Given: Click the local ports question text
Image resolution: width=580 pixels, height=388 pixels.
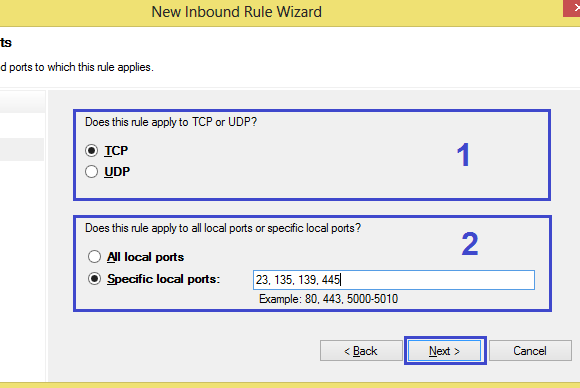Looking at the screenshot, I should [x=223, y=228].
